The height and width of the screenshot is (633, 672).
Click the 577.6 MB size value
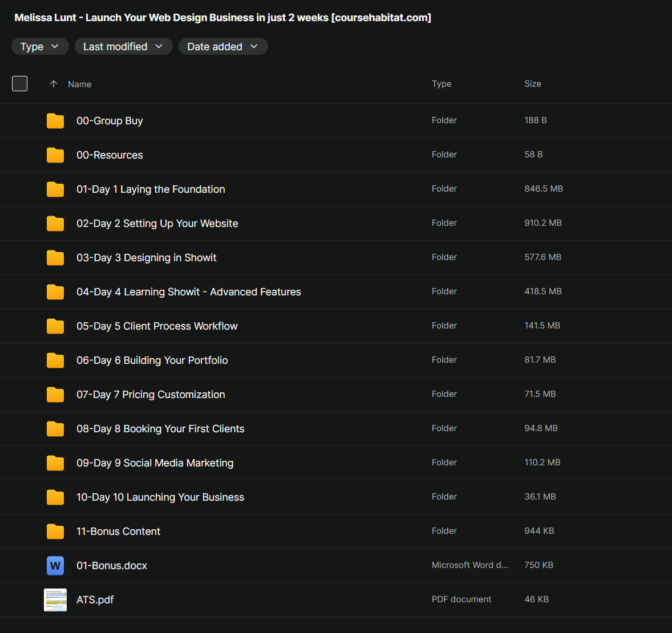[543, 257]
